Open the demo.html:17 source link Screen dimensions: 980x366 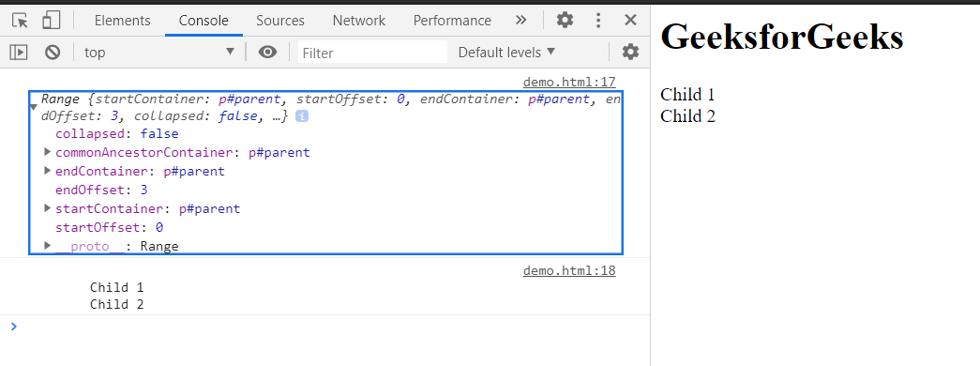[x=569, y=82]
